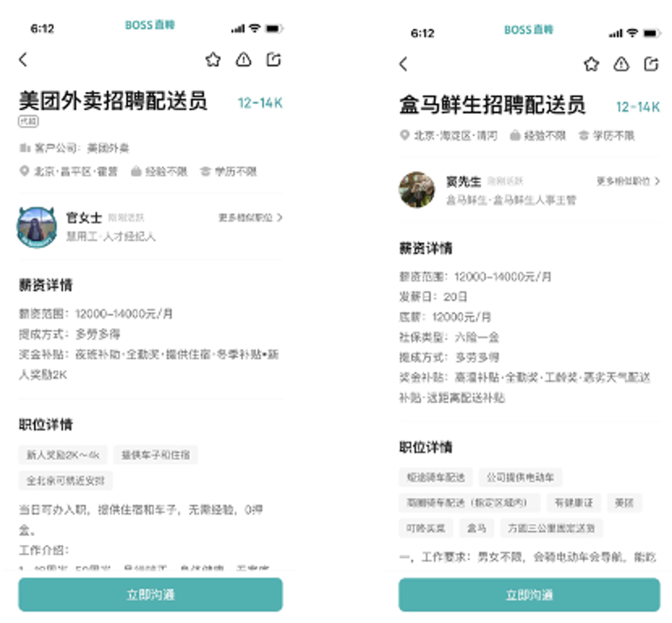The height and width of the screenshot is (623, 672).
Task: Report the 美团外卖 job using the alert icon
Action: tap(244, 59)
